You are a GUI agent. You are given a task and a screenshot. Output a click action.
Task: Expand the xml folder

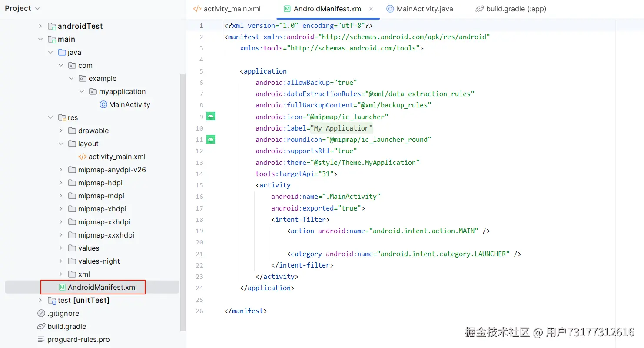click(61, 274)
